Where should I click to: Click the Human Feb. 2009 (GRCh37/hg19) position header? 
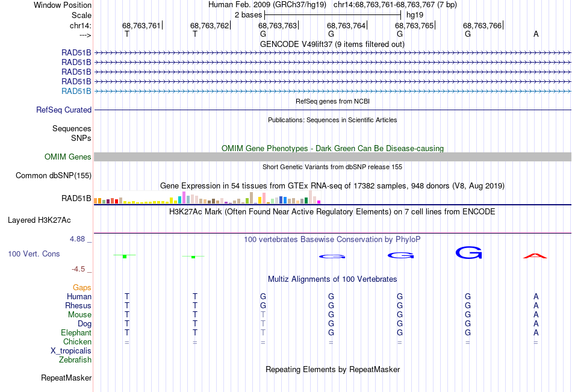tap(269, 5)
